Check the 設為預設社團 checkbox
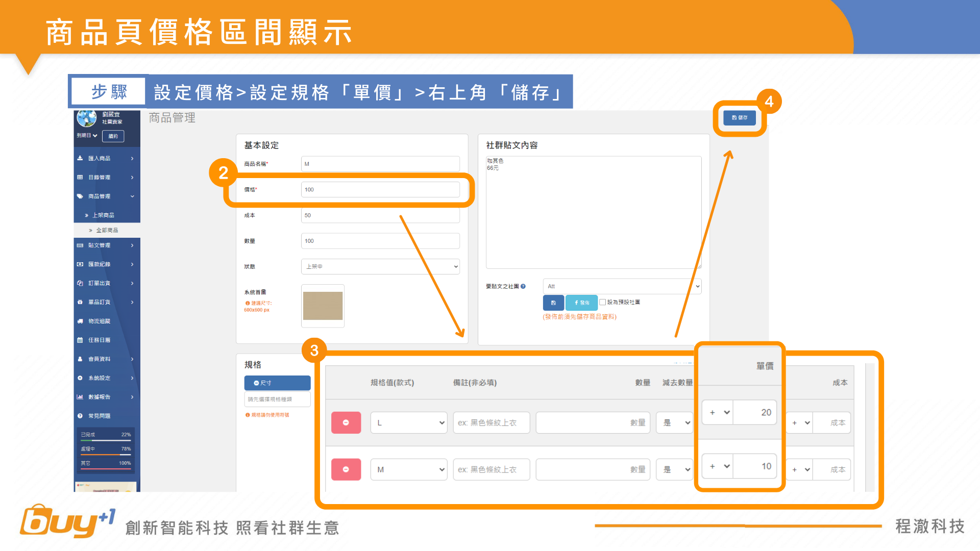980x551 pixels. click(x=603, y=302)
